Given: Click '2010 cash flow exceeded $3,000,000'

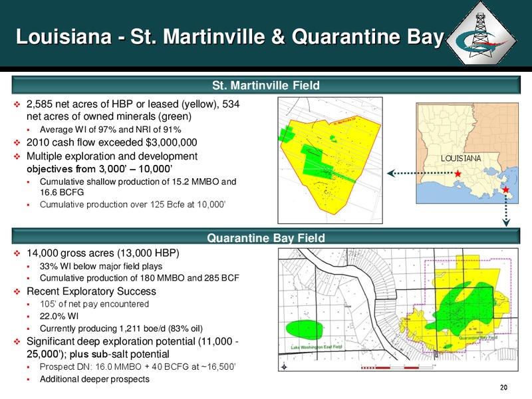Looking at the screenshot, I should click(112, 142).
